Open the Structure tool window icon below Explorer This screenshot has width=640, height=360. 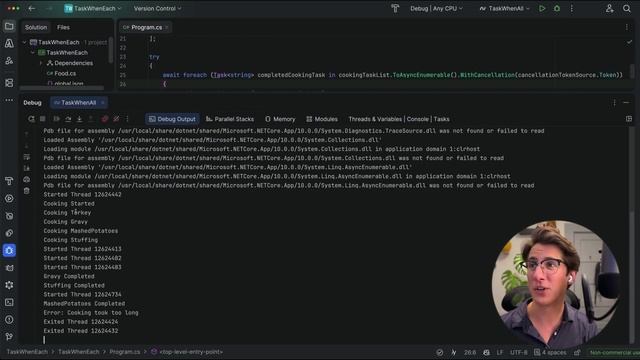pos(9,61)
